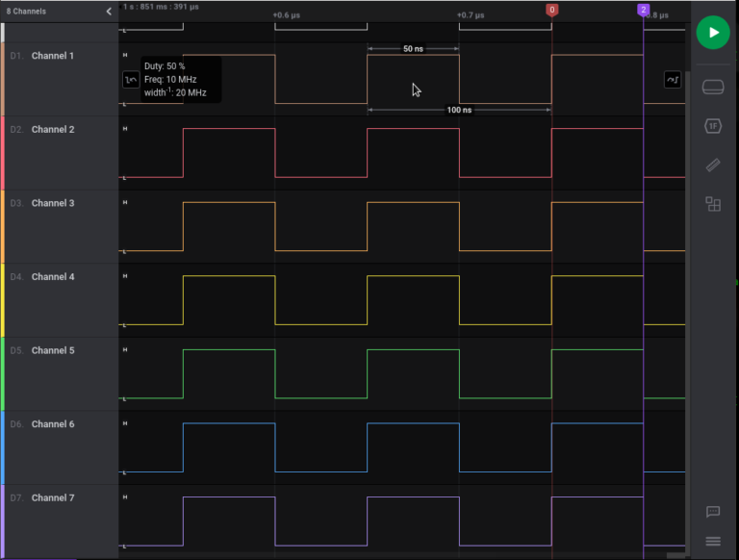Image resolution: width=739 pixels, height=560 pixels.
Task: Open the Extensions blocks icon
Action: 713,204
